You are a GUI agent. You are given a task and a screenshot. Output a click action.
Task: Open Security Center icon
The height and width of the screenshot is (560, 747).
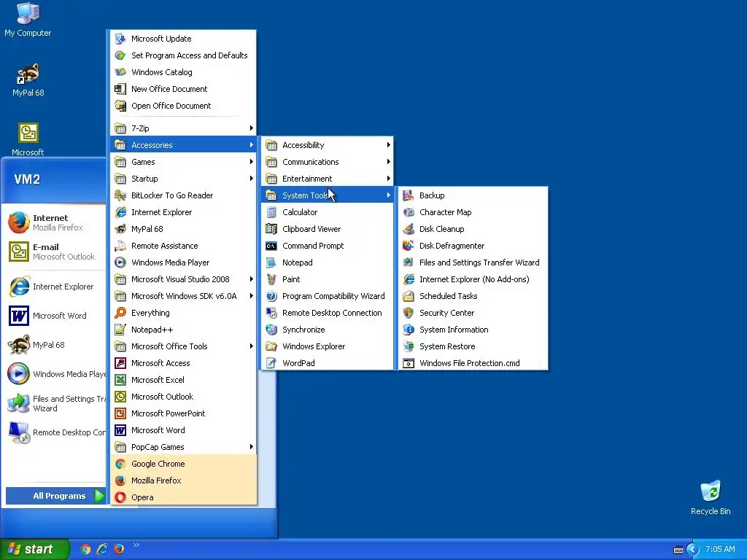409,313
